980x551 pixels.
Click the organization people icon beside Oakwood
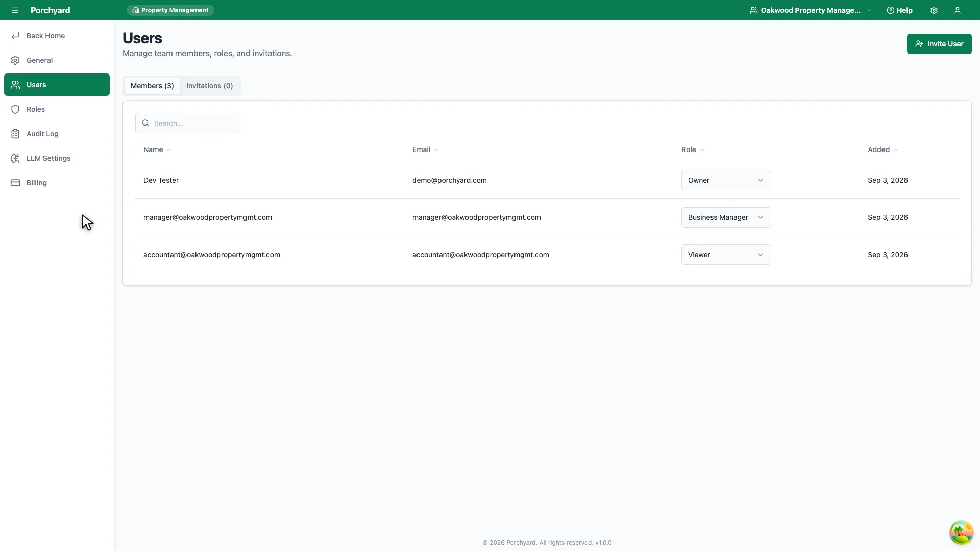coord(753,10)
